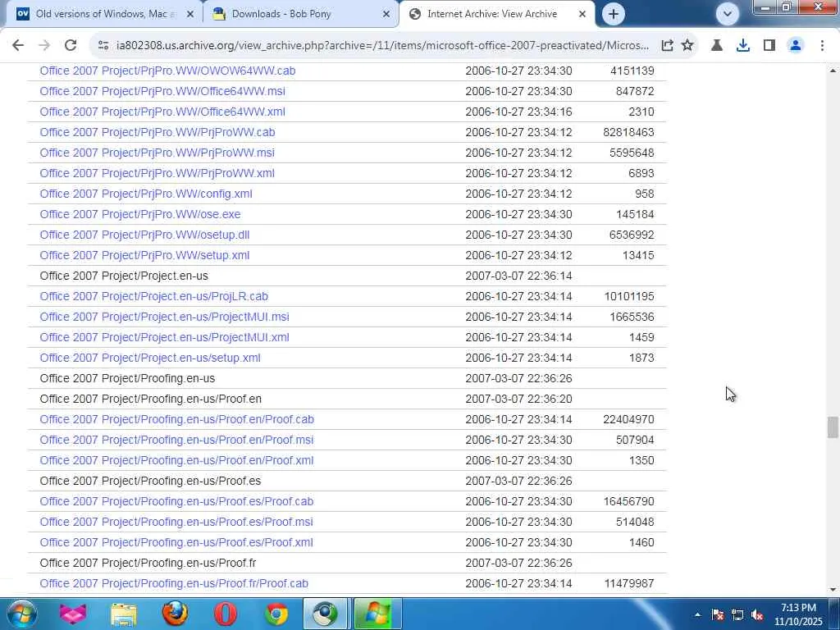Image resolution: width=840 pixels, height=630 pixels.
Task: Launch Opera from the taskbar
Action: (x=226, y=614)
